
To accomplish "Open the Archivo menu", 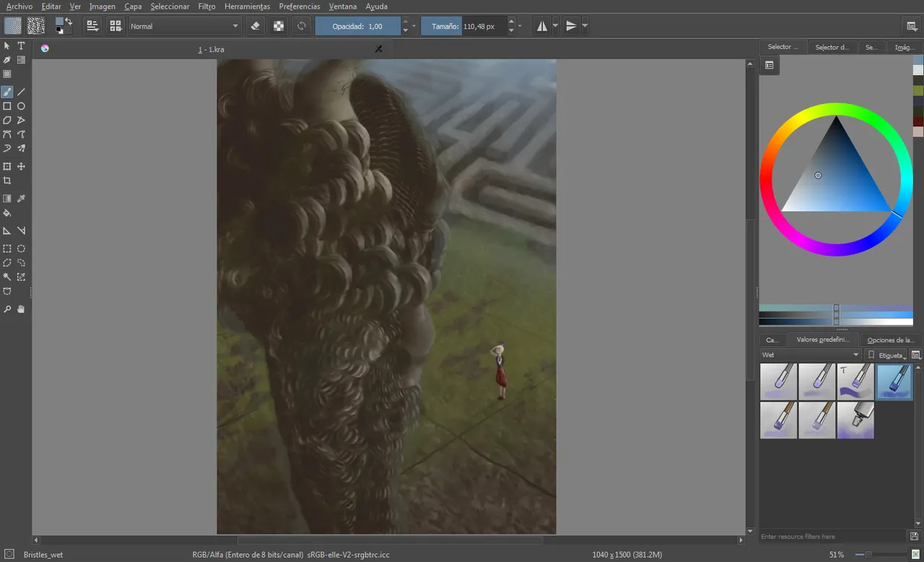I will click(19, 7).
